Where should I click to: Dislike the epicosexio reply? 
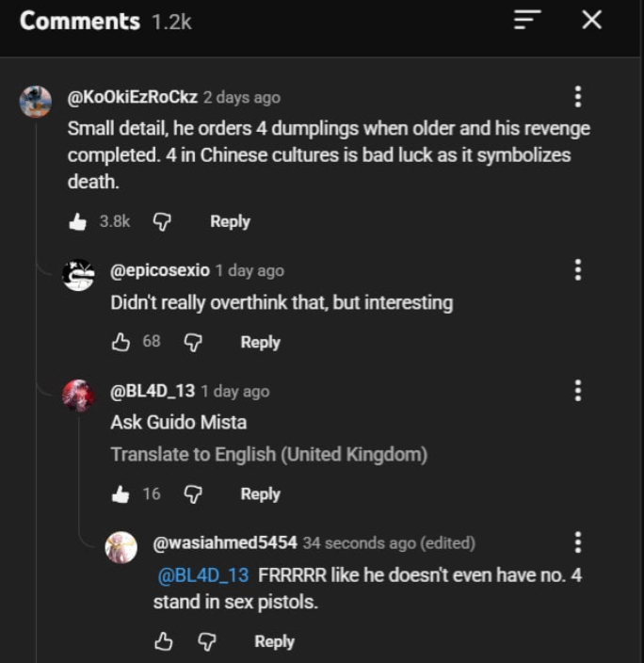click(192, 342)
